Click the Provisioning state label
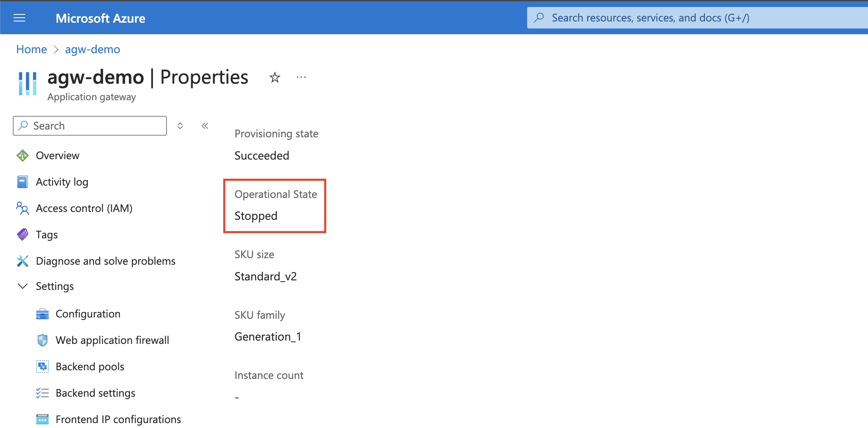Screen dimensions: 868x428 276,134
